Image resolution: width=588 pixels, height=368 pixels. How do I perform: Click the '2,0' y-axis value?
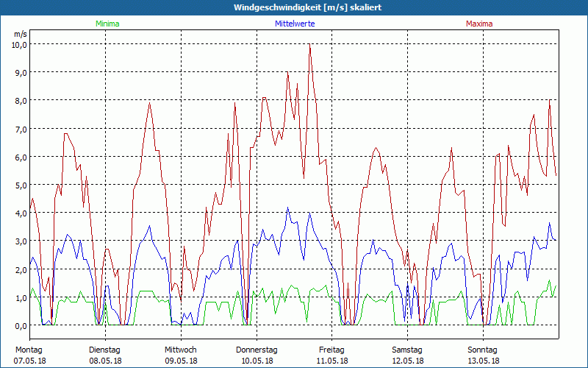(x=21, y=269)
